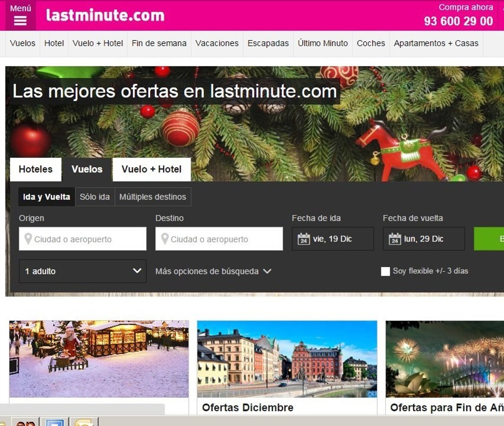Open the Fecha de ida calendar icon
This screenshot has width=504, height=426.
(303, 239)
